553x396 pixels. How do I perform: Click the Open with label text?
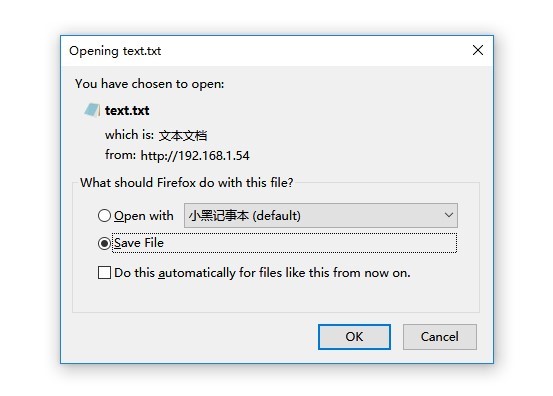click(144, 215)
